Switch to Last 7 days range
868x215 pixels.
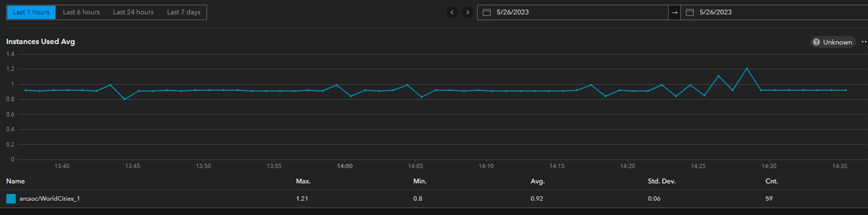[x=183, y=12]
